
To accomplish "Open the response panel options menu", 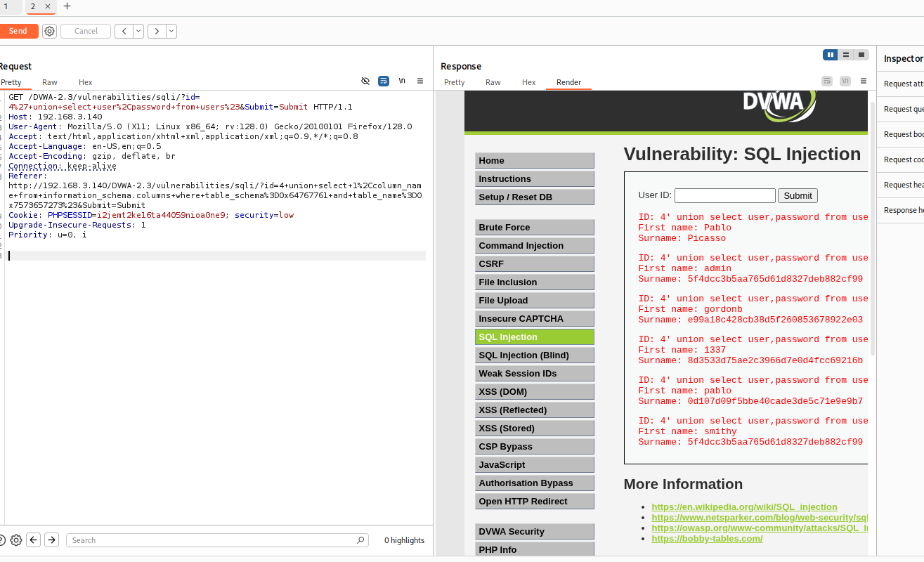I will [x=864, y=81].
